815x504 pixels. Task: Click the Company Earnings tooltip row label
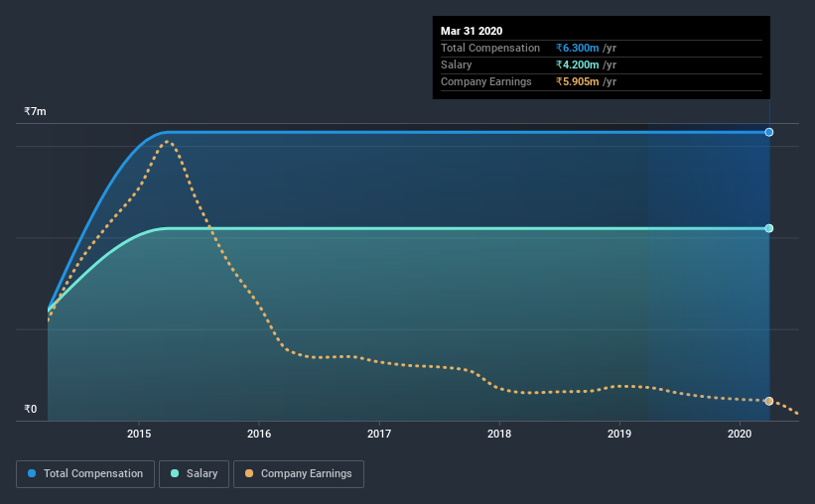pyautogui.click(x=486, y=82)
